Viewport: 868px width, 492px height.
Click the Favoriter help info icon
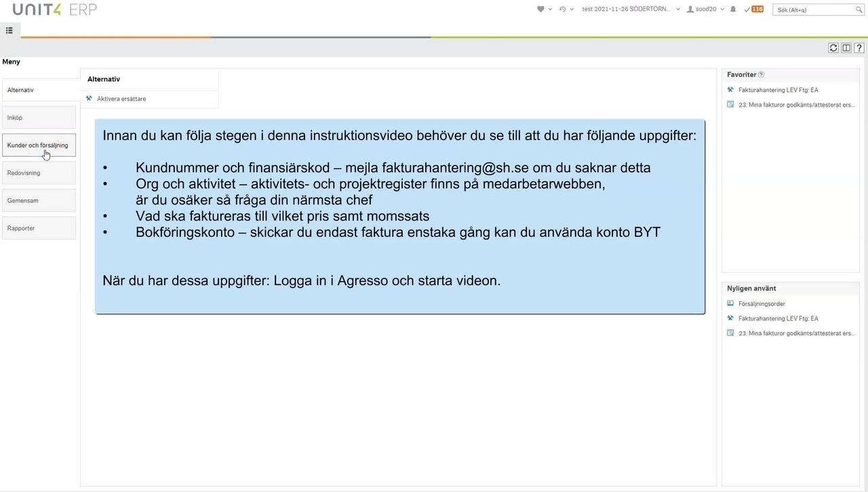click(x=761, y=75)
